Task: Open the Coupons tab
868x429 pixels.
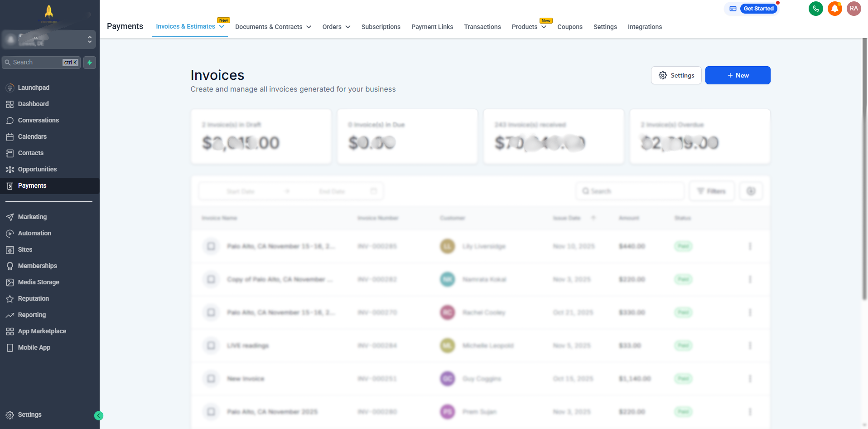Action: tap(569, 27)
